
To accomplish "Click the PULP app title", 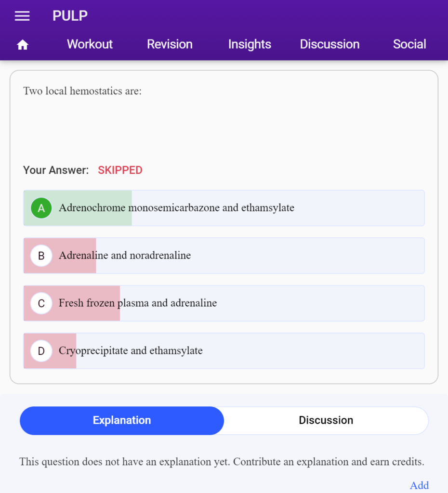I will click(x=70, y=16).
